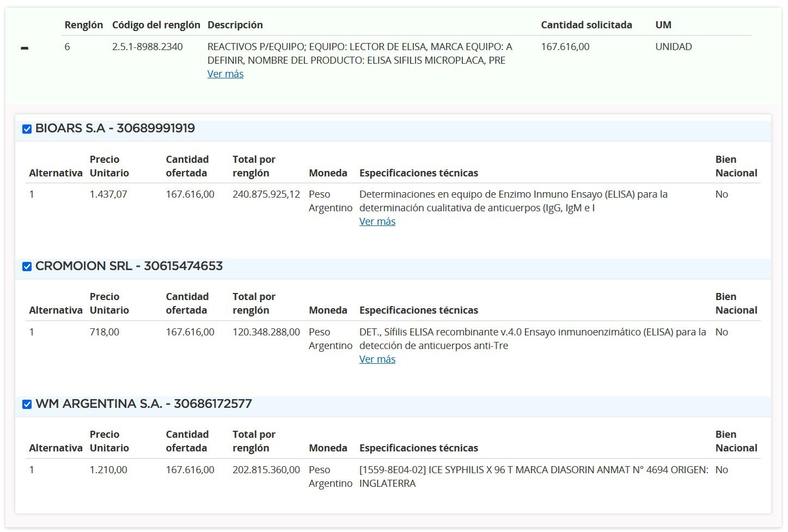Expand 'Ver más' in BIOARS technical specifications

377,222
